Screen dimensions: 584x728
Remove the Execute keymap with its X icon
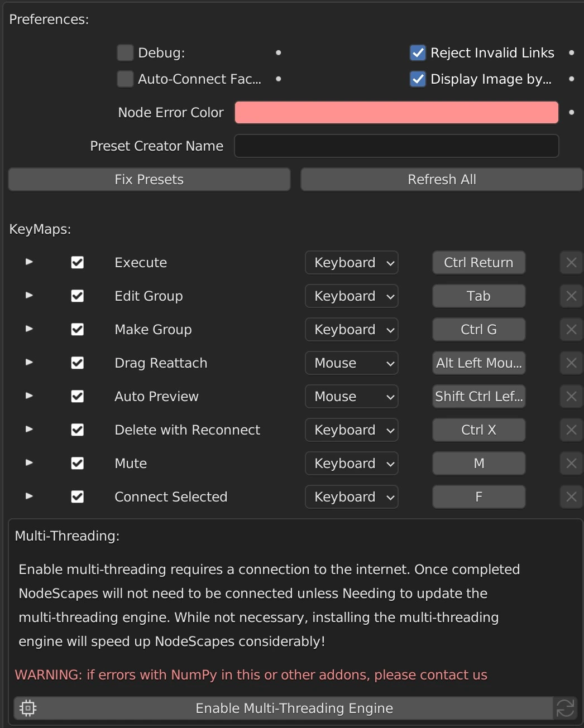pyautogui.click(x=571, y=263)
